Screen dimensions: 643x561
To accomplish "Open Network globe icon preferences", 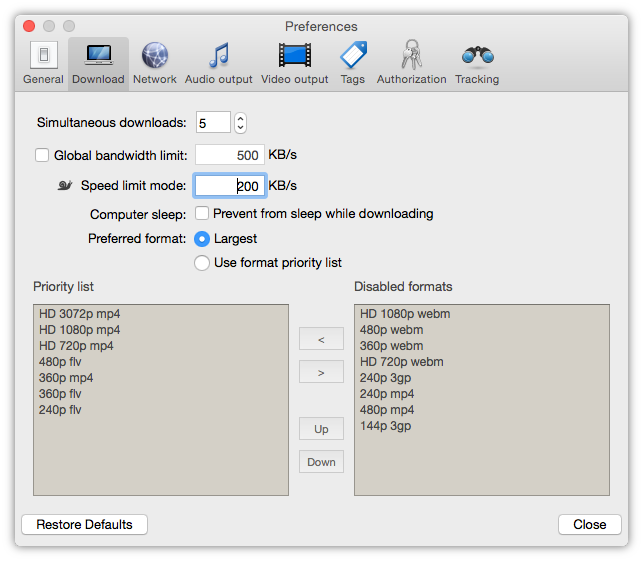I will [x=155, y=55].
